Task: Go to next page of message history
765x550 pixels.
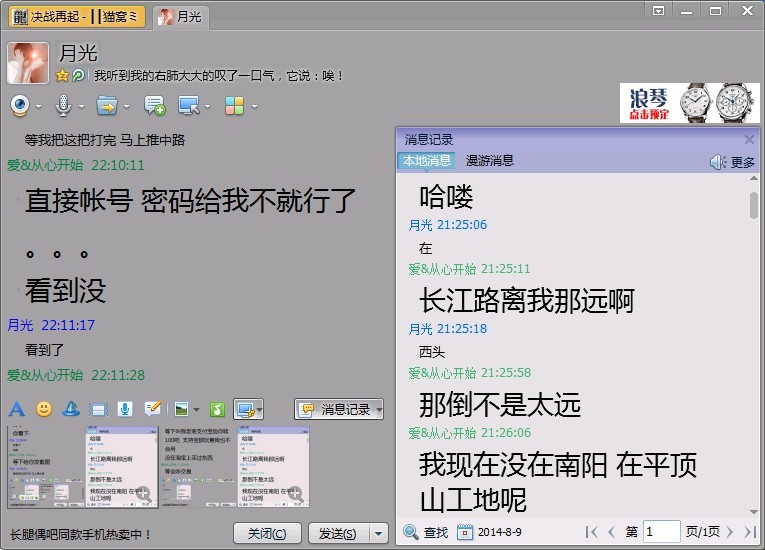Action: (730, 532)
